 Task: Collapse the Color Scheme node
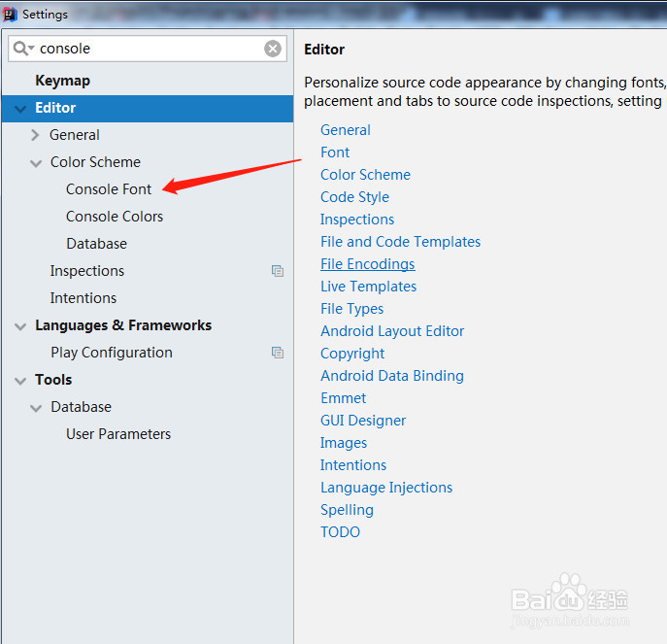coord(36,163)
